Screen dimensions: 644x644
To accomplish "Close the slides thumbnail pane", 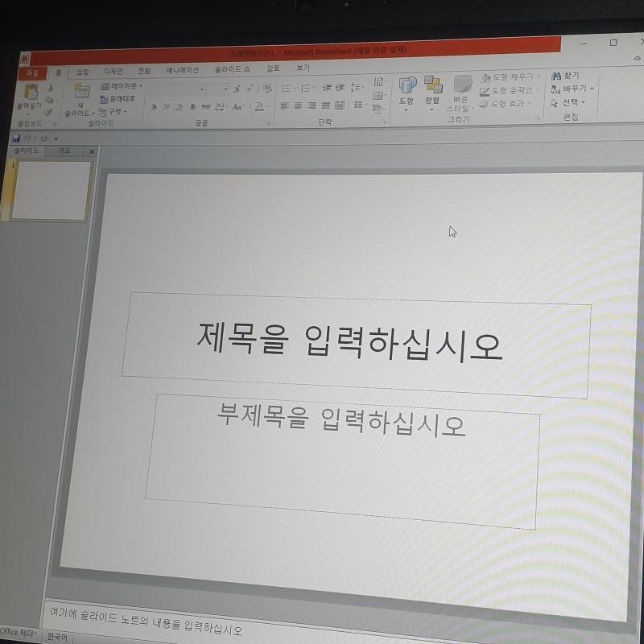I will (x=92, y=151).
